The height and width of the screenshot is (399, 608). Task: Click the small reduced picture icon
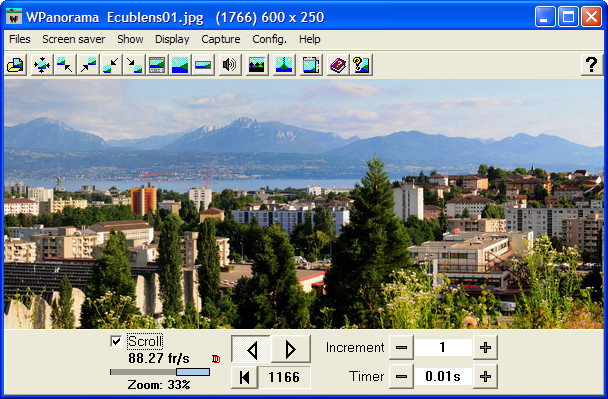point(203,65)
